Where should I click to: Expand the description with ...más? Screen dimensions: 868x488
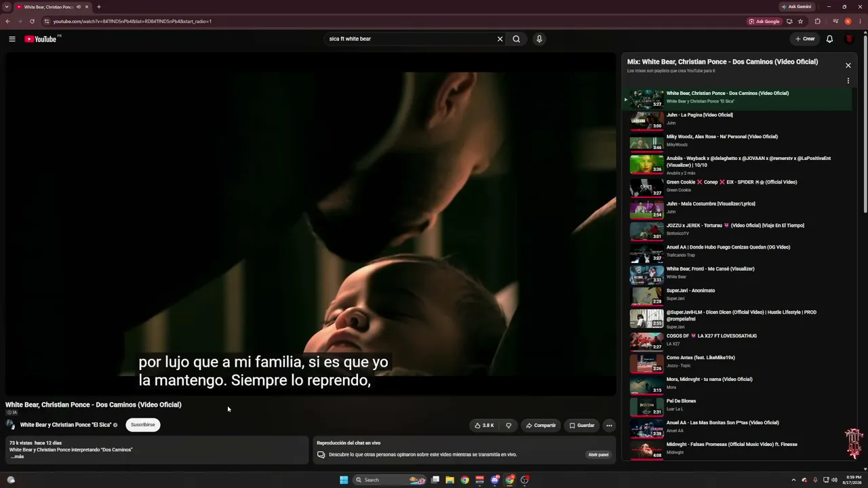point(17,457)
